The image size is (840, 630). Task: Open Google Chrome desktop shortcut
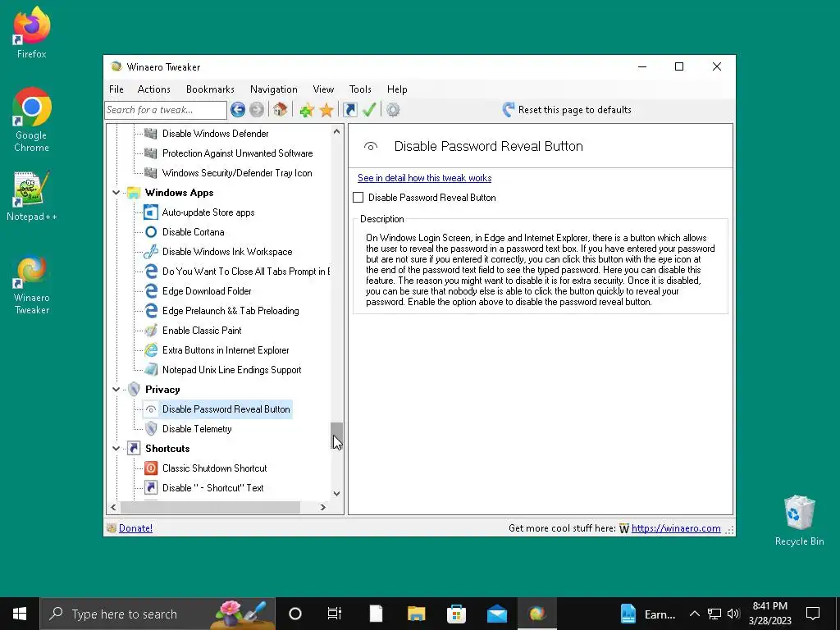point(32,120)
